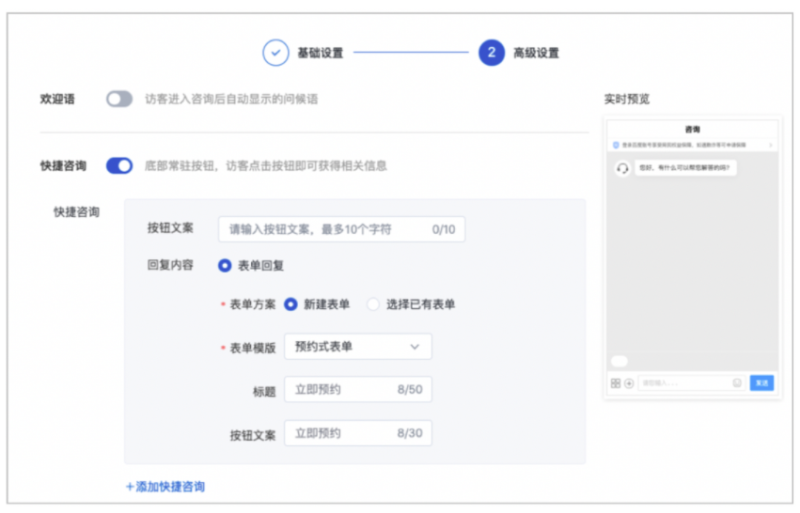Select the 选择已有表单 radio option
800x513 pixels.
coord(373,304)
